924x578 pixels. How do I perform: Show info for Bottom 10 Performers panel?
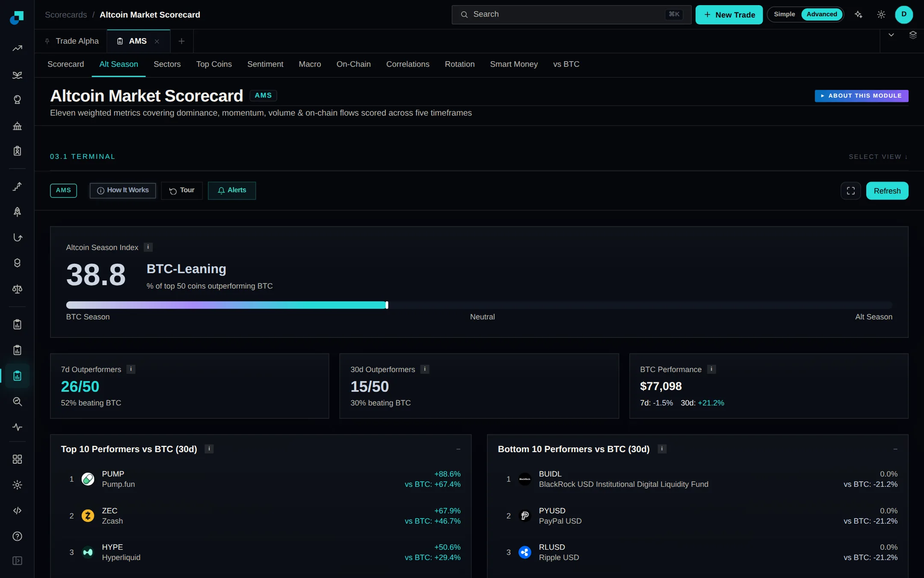662,449
